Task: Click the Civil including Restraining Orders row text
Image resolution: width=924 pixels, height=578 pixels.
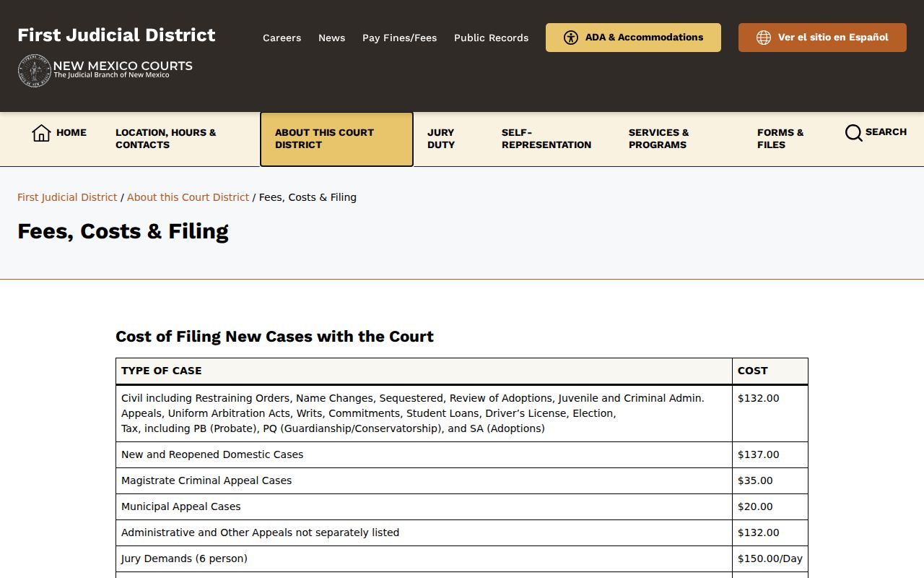Action: click(x=413, y=413)
